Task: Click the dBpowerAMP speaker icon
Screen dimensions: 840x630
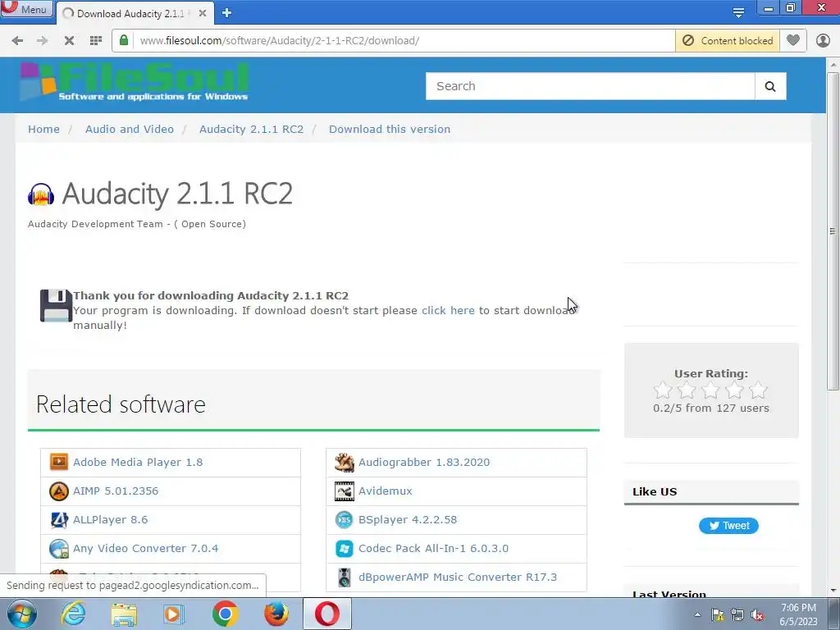Action: (345, 577)
